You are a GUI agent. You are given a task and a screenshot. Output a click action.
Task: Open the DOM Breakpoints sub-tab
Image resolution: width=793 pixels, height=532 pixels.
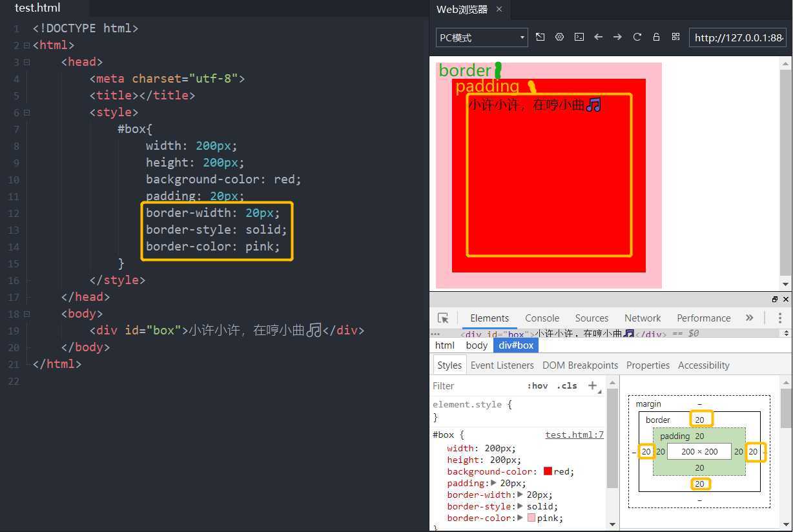point(580,365)
